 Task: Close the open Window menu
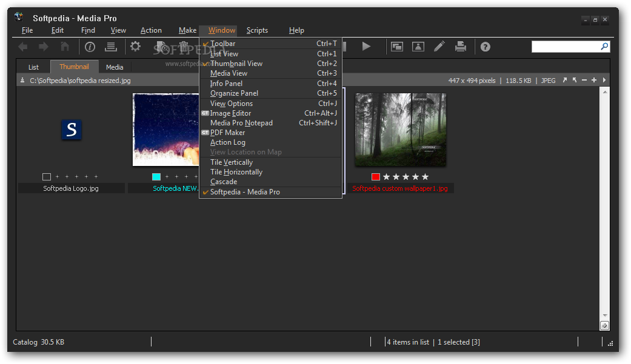(x=222, y=30)
